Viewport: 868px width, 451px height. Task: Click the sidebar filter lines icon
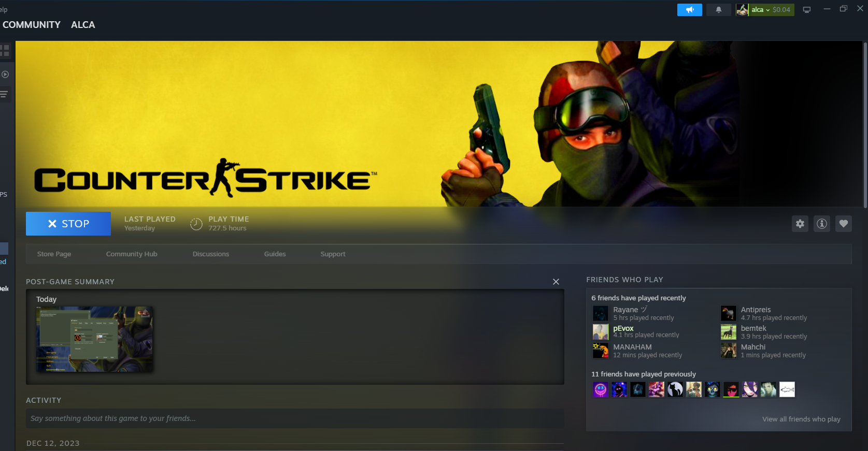pyautogui.click(x=4, y=94)
